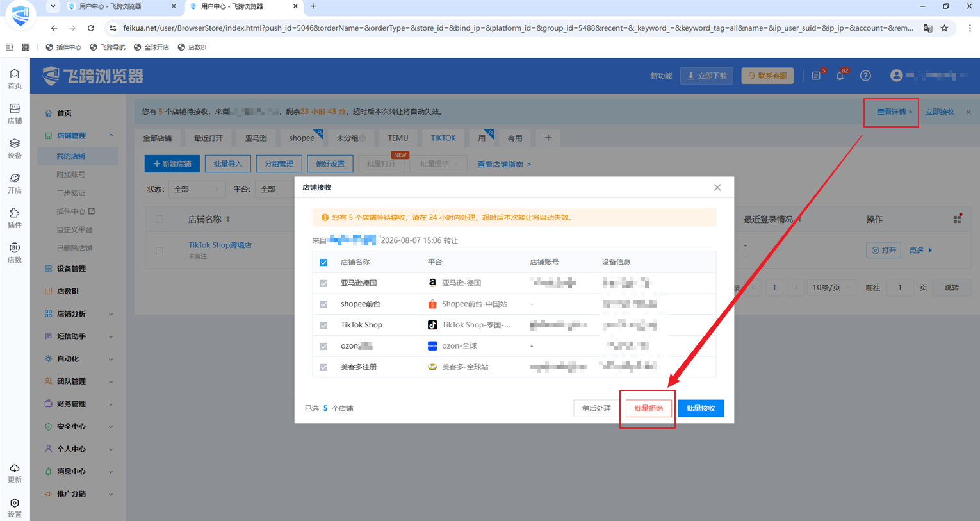980x521 pixels.
Task: Open the browser tab search dropdown arrow
Action: (x=53, y=6)
